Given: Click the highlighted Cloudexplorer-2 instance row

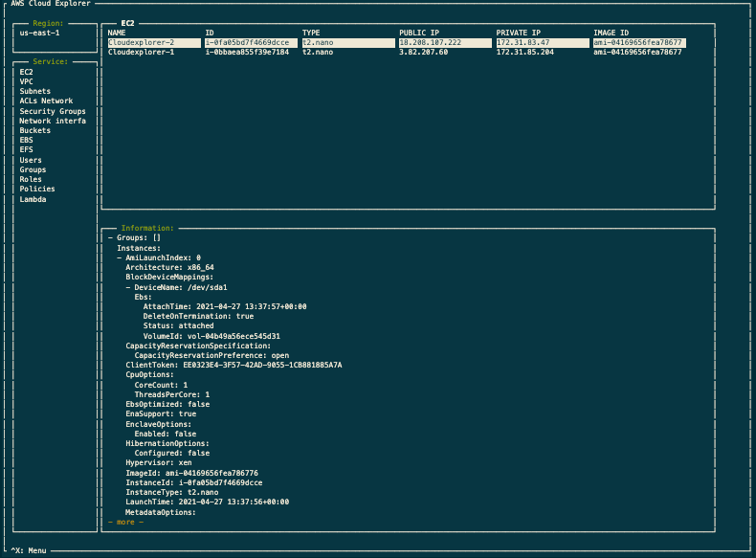Looking at the screenshot, I should pyautogui.click(x=397, y=42).
